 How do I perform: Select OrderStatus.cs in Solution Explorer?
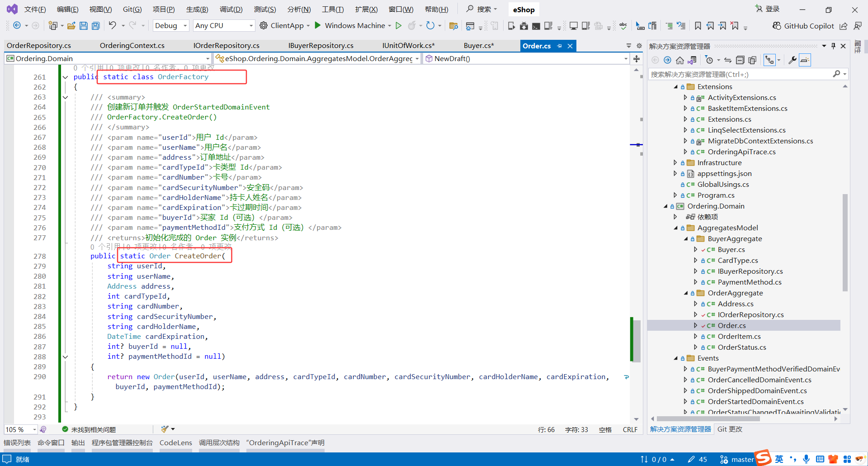pyautogui.click(x=742, y=347)
